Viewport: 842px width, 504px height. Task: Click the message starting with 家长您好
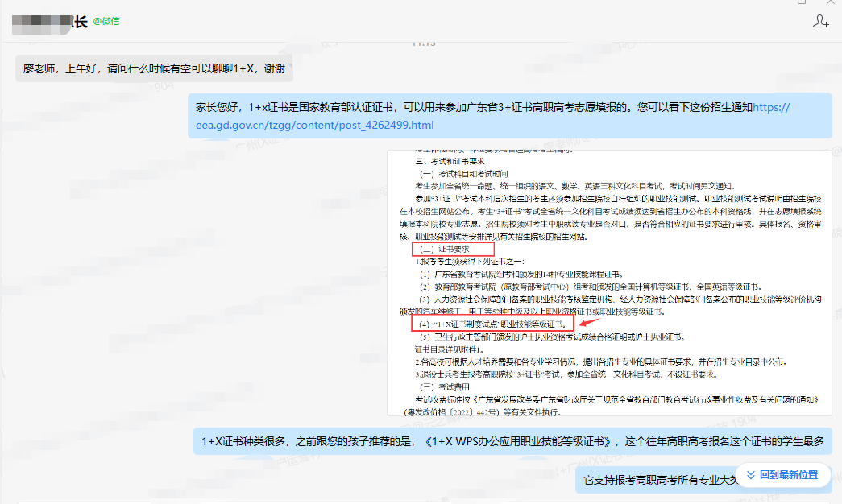(x=509, y=116)
